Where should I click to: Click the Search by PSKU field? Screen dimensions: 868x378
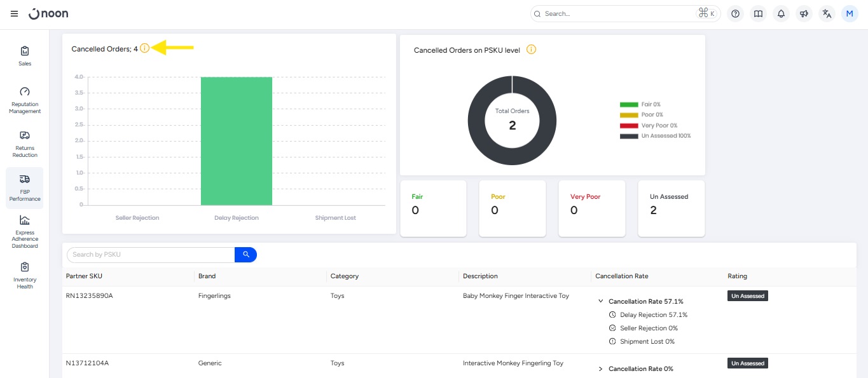click(x=151, y=255)
